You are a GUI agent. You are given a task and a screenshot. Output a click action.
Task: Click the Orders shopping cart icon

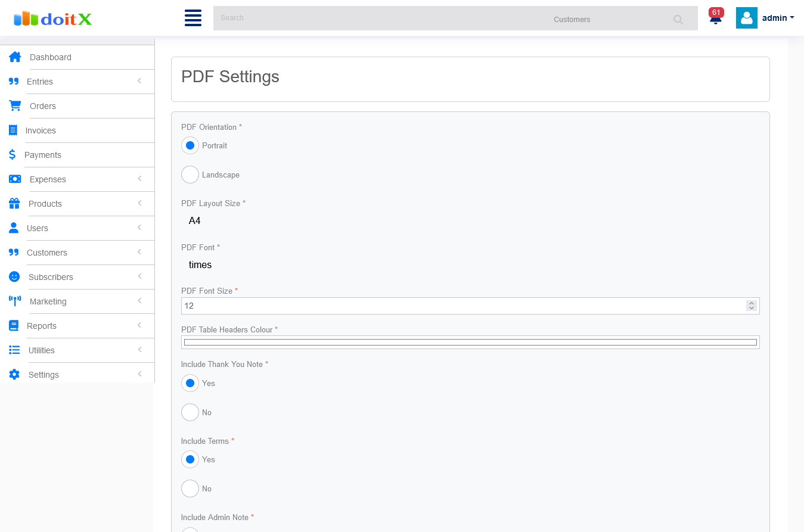pos(15,106)
